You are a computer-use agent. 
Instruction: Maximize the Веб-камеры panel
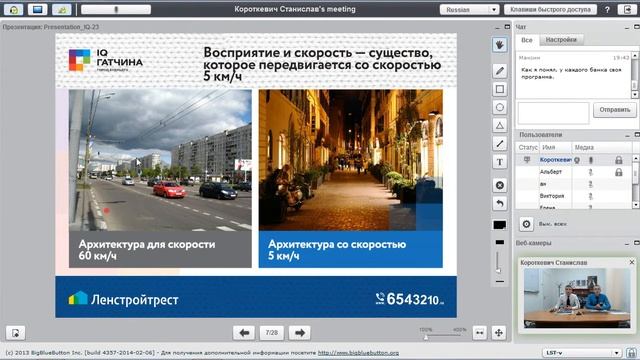click(x=637, y=243)
